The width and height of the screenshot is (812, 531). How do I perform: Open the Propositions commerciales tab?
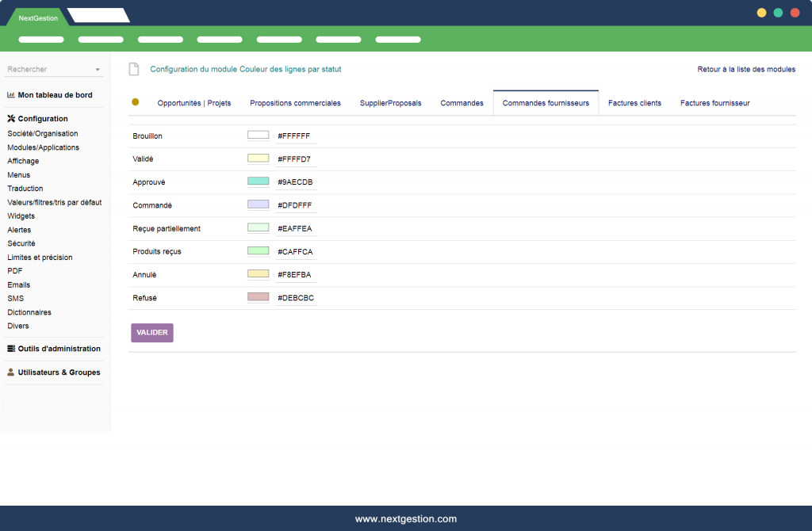[295, 103]
